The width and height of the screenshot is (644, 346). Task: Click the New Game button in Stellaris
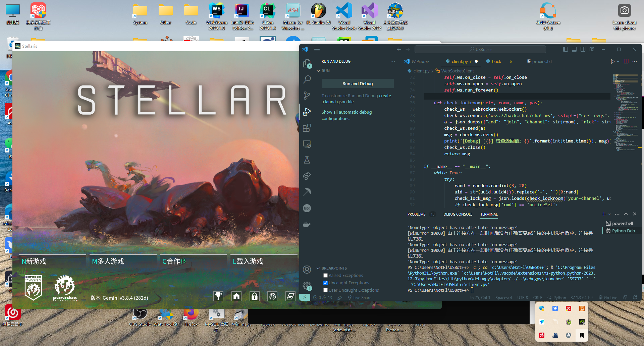tap(52, 261)
